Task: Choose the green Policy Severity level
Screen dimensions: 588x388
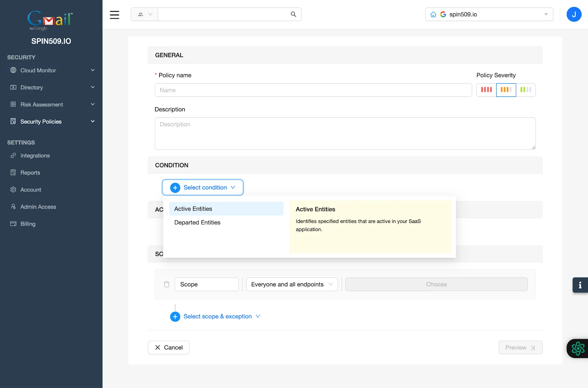Action: (526, 90)
